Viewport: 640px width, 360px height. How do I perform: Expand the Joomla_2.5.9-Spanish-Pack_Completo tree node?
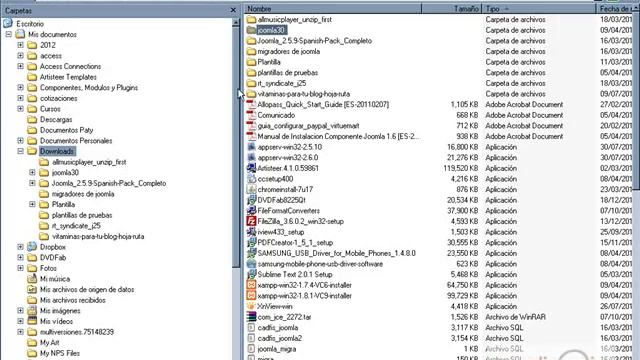click(x=32, y=183)
